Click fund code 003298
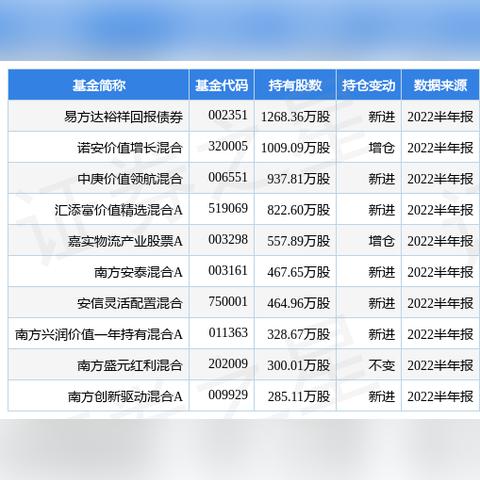The height and width of the screenshot is (480, 480). click(x=228, y=240)
